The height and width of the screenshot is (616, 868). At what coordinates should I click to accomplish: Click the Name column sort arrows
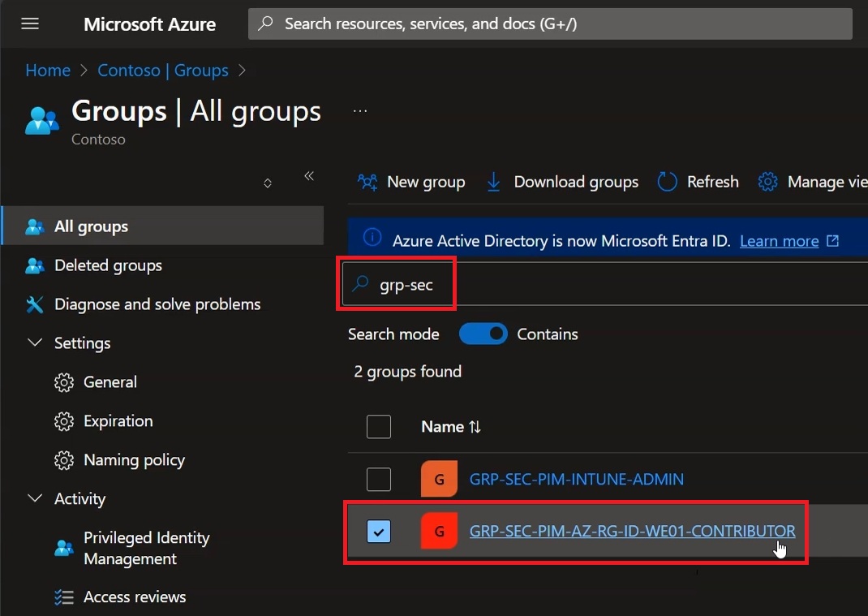475,427
